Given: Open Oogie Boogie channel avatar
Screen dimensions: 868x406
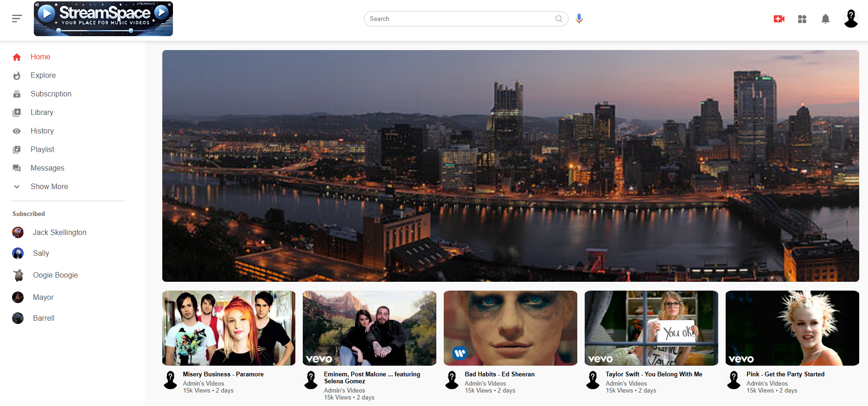Looking at the screenshot, I should [18, 275].
